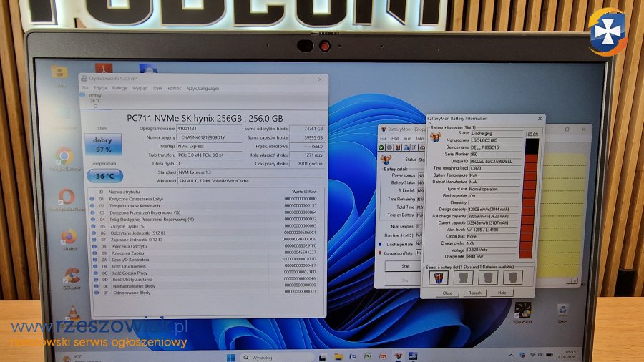The height and width of the screenshot is (362, 644).
Task: Click fourth BatteryMon toolbar icon
Action: click(406, 148)
